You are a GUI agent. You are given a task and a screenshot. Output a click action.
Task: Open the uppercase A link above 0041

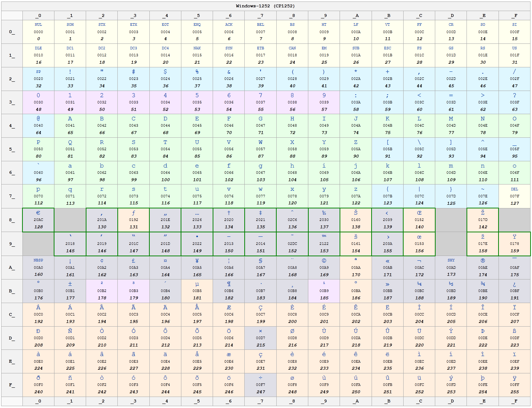click(x=70, y=119)
